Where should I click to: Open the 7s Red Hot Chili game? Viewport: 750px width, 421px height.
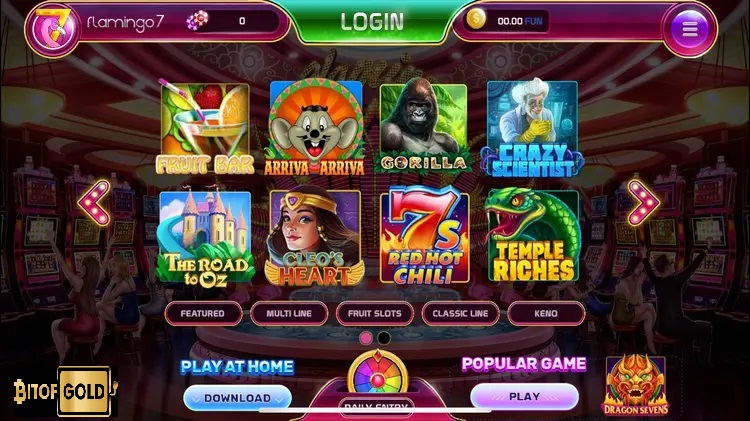(424, 236)
